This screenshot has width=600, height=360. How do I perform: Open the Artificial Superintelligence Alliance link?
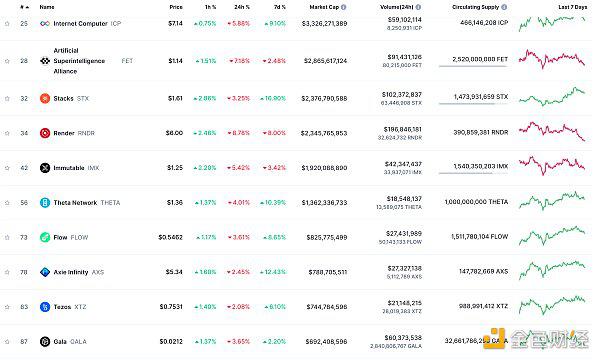(x=79, y=61)
